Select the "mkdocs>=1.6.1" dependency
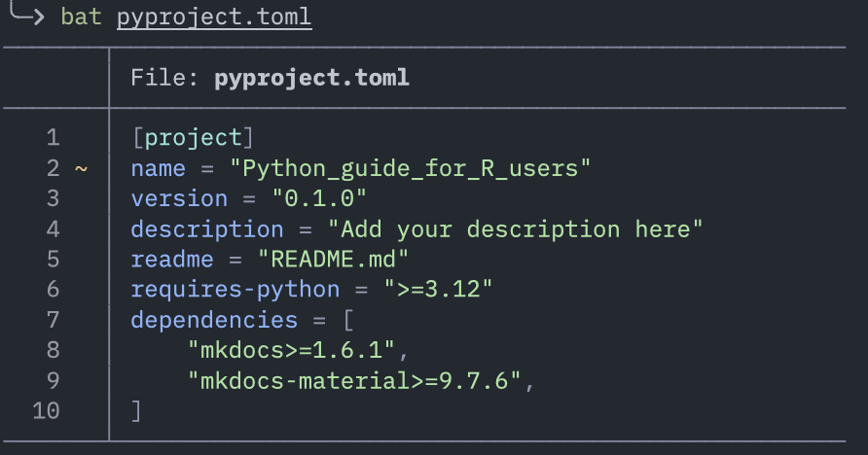This screenshot has width=868, height=455. (292, 350)
